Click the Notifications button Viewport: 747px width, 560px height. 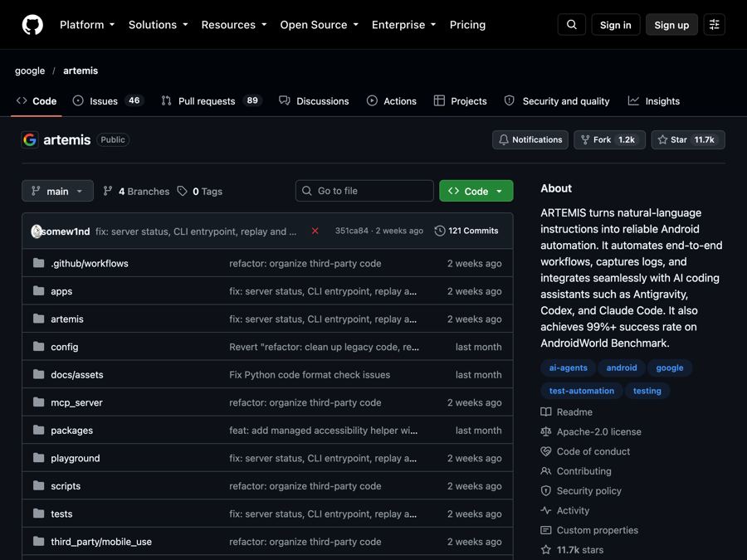point(530,139)
